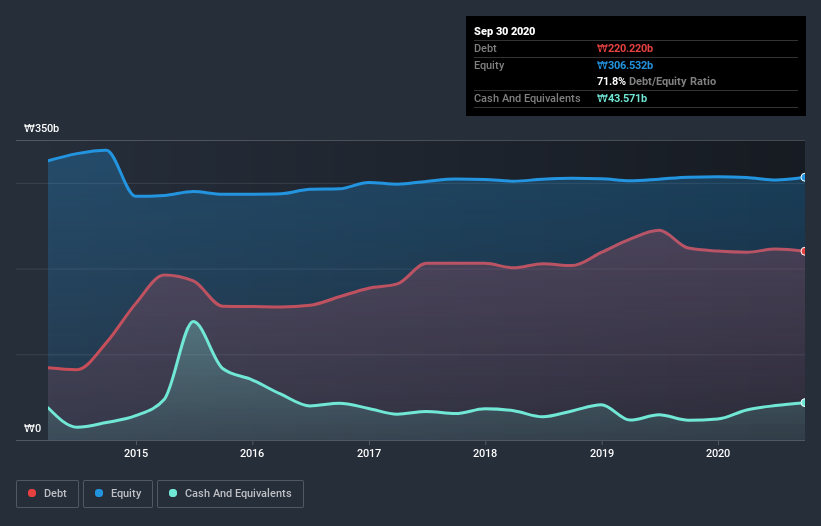Click the Debt label in tooltip

click(485, 48)
